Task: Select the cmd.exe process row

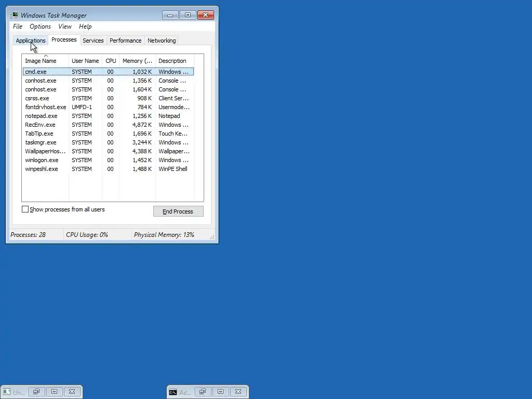Action: (108, 72)
